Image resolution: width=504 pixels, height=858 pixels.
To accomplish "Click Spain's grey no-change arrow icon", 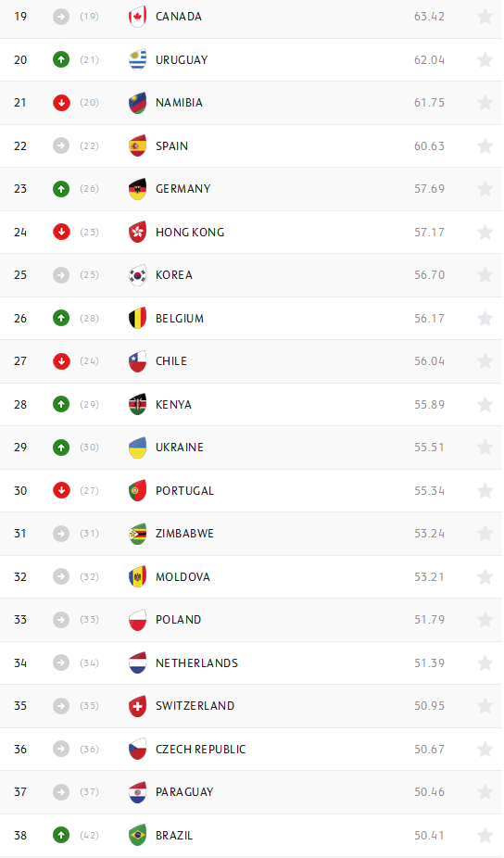I will pyautogui.click(x=61, y=146).
